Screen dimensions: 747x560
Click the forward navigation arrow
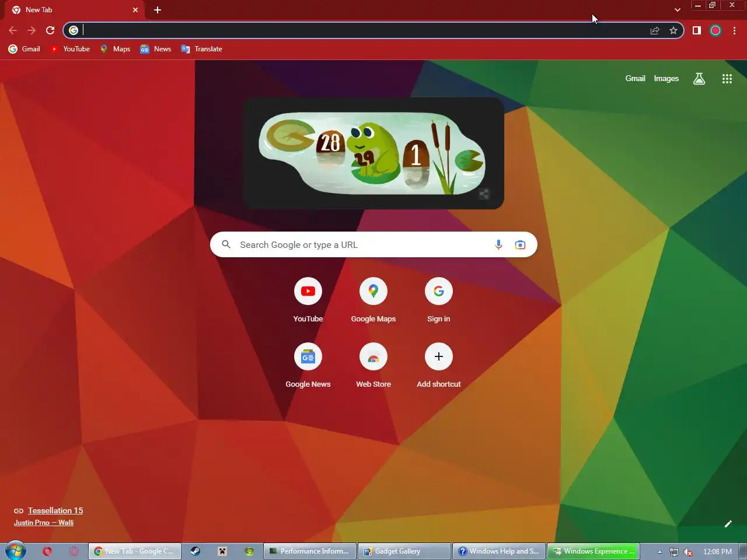point(32,30)
